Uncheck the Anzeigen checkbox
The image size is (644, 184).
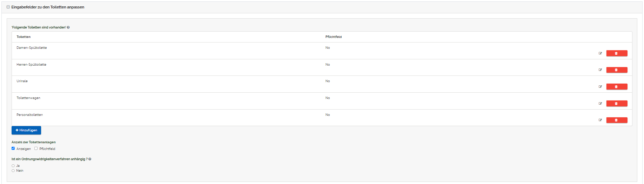point(13,149)
